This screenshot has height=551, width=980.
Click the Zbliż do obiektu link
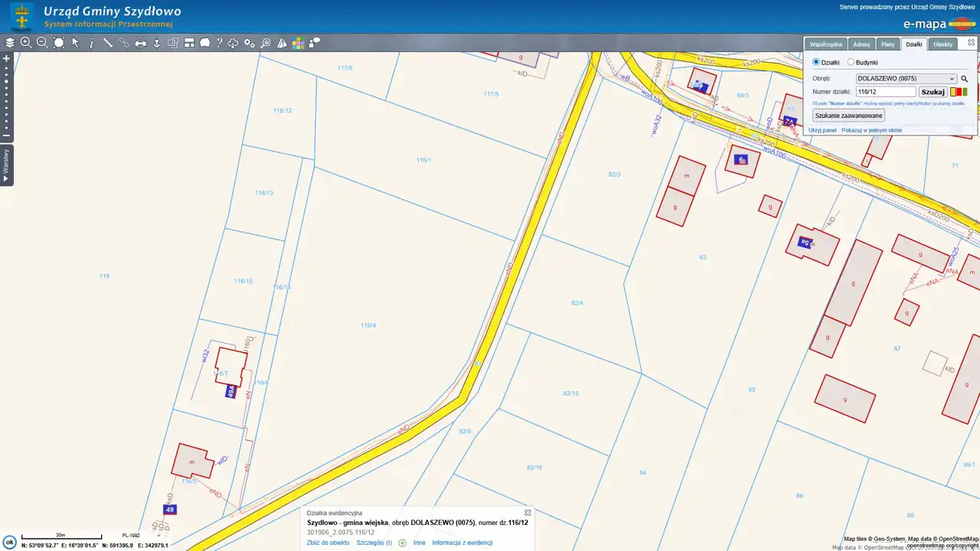coord(328,543)
